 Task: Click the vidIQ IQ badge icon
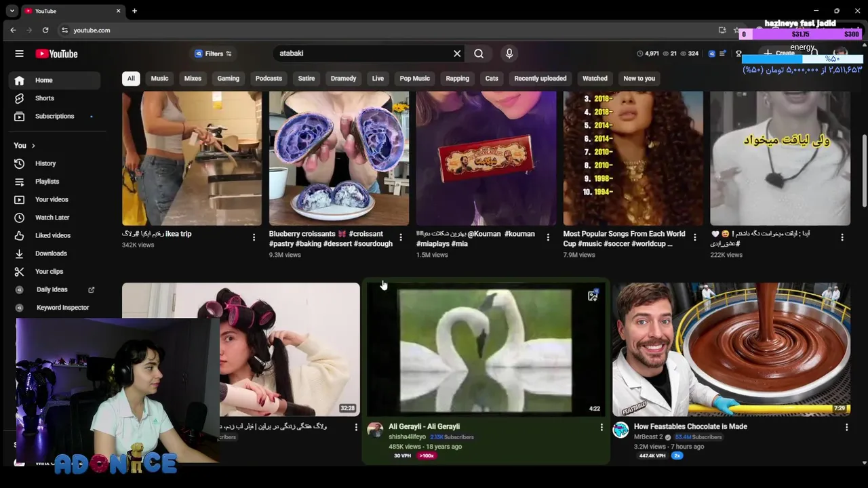712,54
